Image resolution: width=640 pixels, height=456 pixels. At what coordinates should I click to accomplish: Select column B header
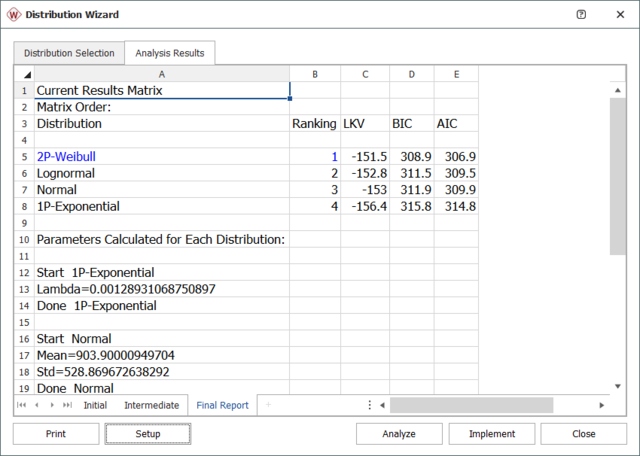tap(315, 74)
